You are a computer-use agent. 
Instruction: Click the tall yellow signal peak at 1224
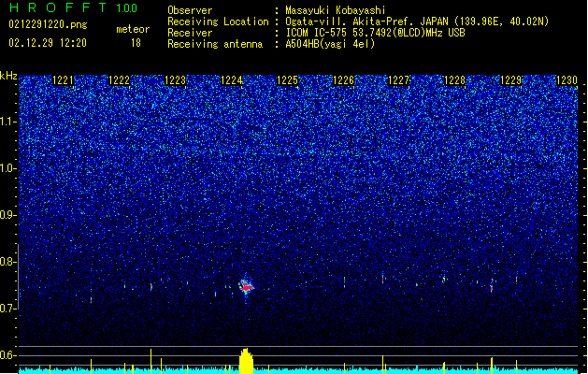tap(246, 361)
